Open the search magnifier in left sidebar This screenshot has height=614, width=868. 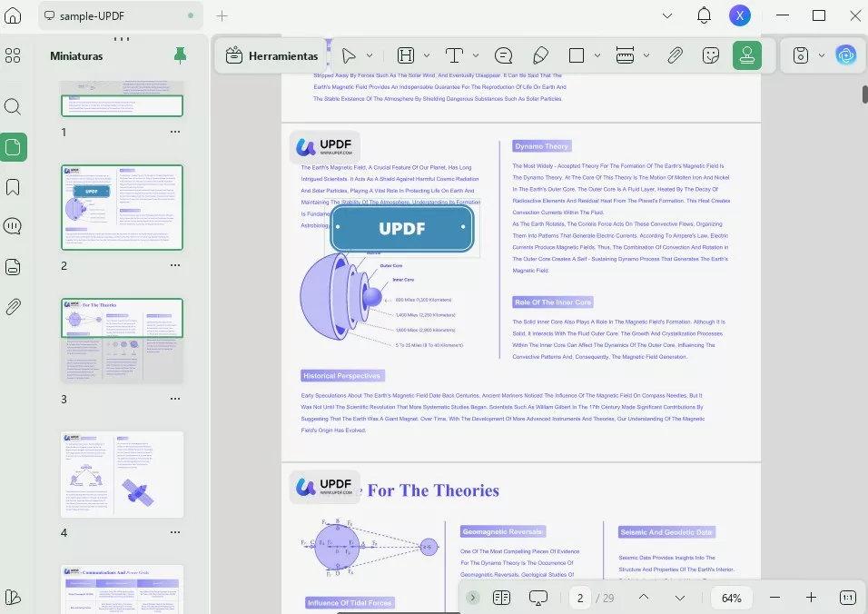[x=13, y=106]
